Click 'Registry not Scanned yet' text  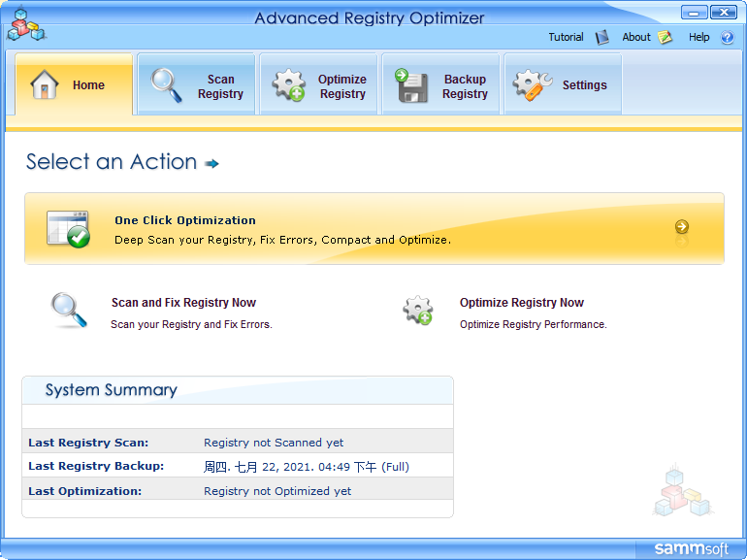pos(274,443)
